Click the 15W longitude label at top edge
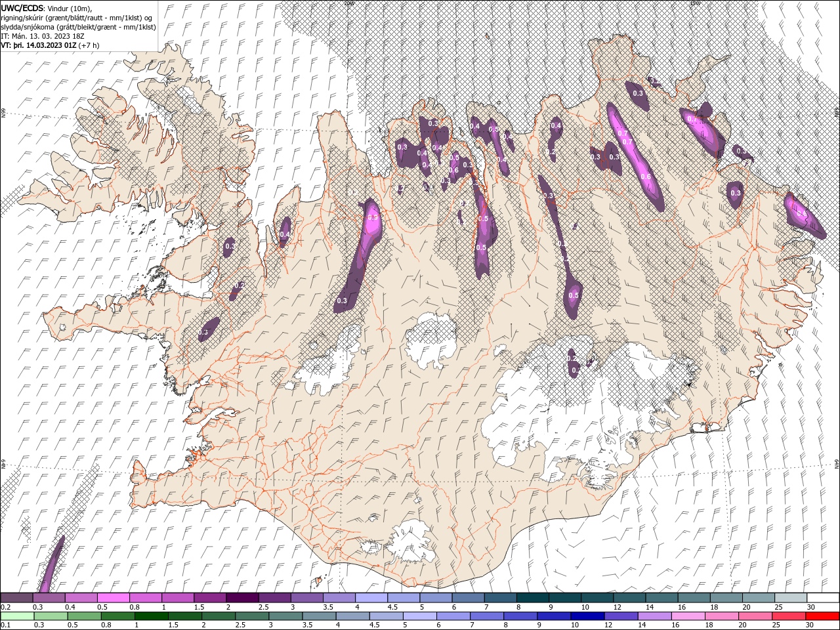Screen dimensions: 840x630 click(694, 3)
